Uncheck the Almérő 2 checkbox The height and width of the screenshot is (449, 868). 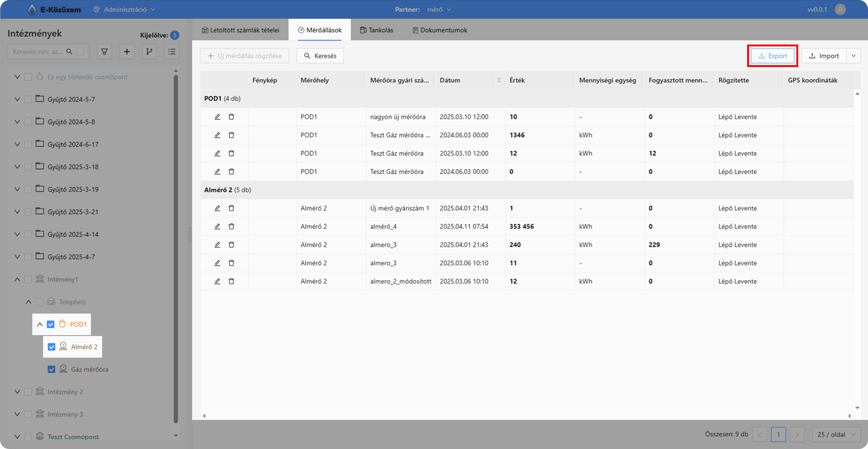tap(52, 347)
